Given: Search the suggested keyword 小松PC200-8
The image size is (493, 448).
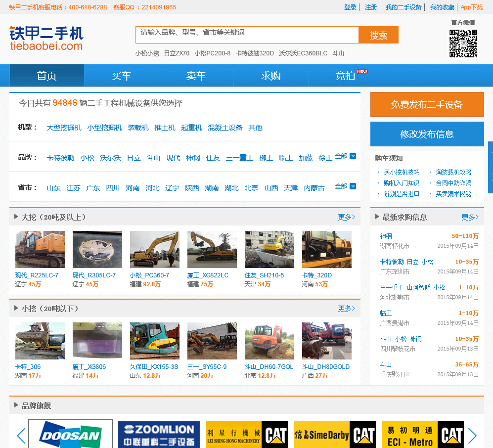Looking at the screenshot, I should [x=213, y=53].
